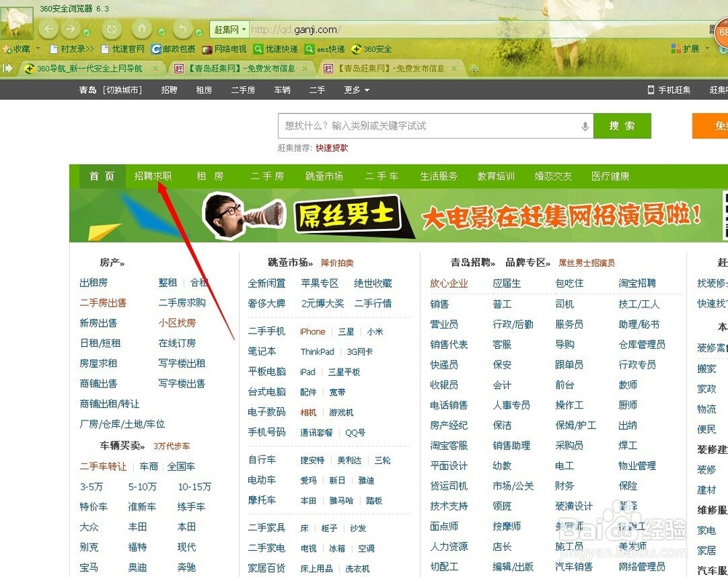Go forward using the browser forward arrow
The width and height of the screenshot is (728, 577).
(71, 29)
